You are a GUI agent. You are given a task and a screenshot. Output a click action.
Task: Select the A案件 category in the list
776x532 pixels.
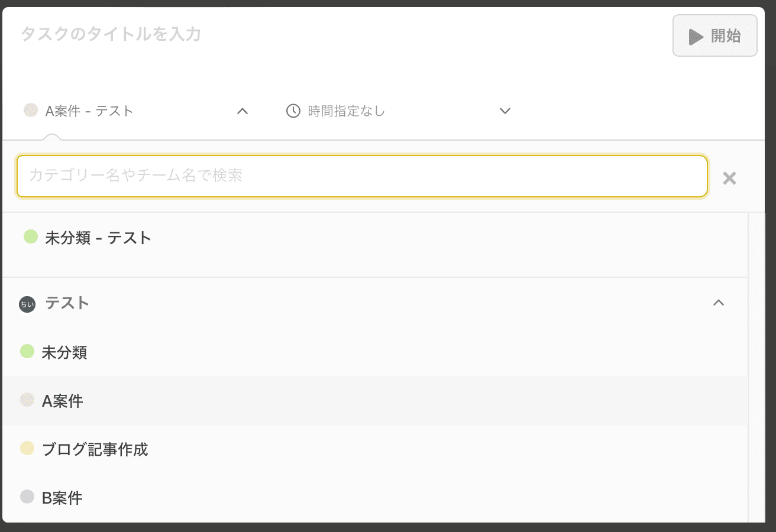[63, 401]
